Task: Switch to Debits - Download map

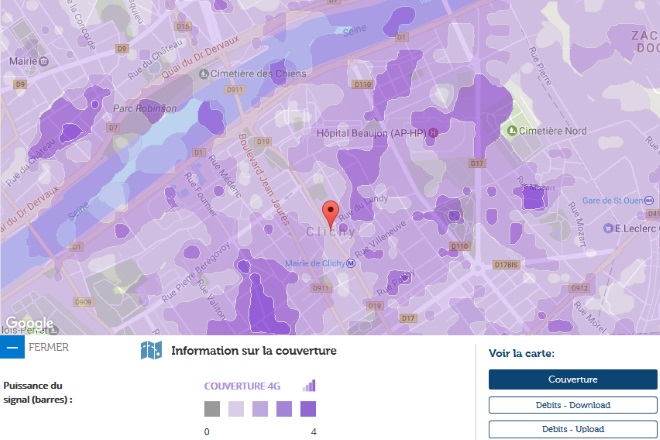Action: [572, 405]
